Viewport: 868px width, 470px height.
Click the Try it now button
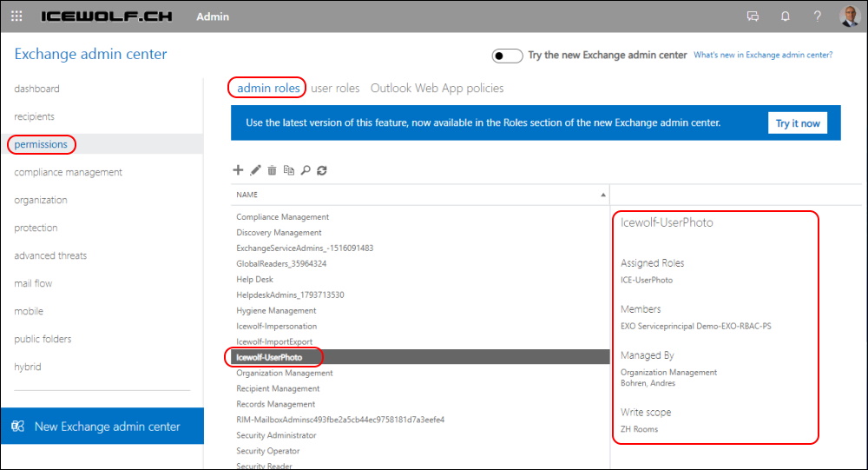point(798,123)
